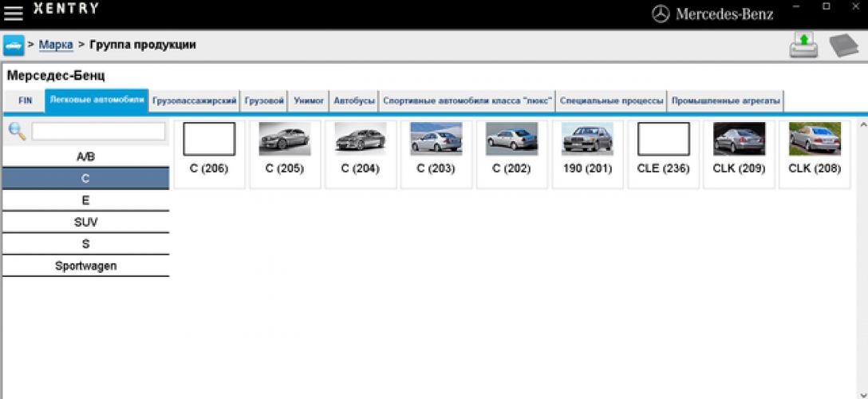The height and width of the screenshot is (399, 868).
Task: Open the Автобусы tab
Action: 354,101
